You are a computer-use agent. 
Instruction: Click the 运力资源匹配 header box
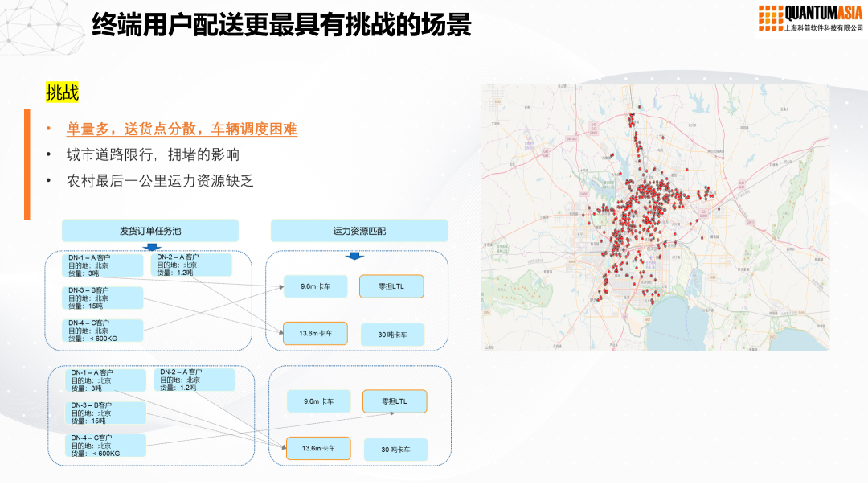[359, 230]
